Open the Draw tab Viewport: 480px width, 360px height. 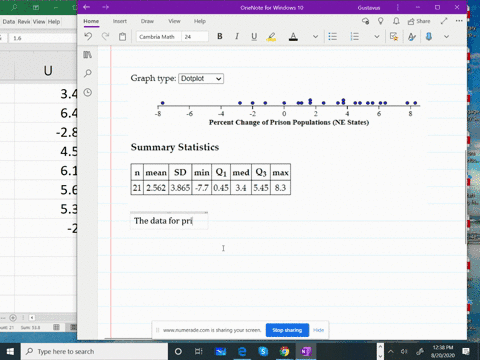147,21
